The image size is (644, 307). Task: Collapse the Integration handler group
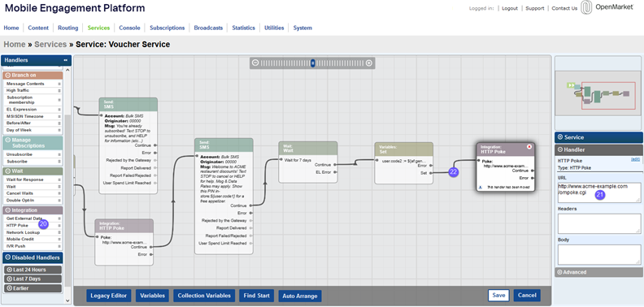click(8, 210)
